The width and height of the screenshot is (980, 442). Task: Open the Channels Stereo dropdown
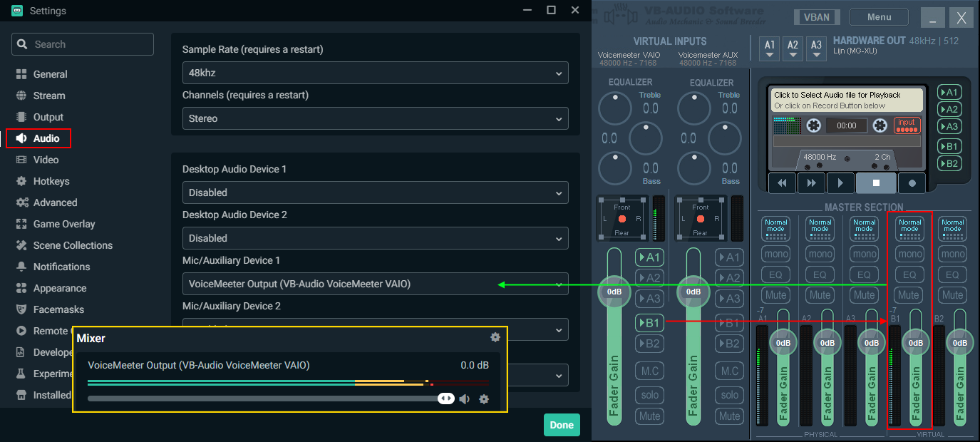click(376, 118)
